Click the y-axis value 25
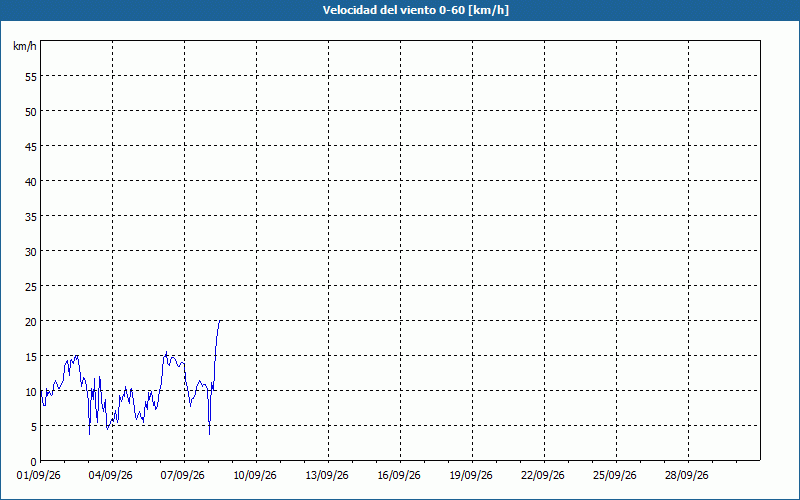 tap(31, 287)
